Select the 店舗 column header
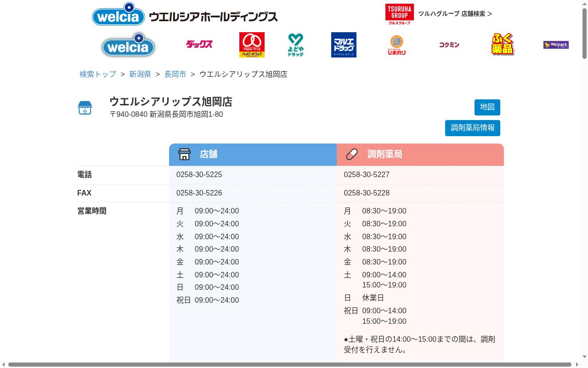The height and width of the screenshot is (368, 588). coord(253,155)
